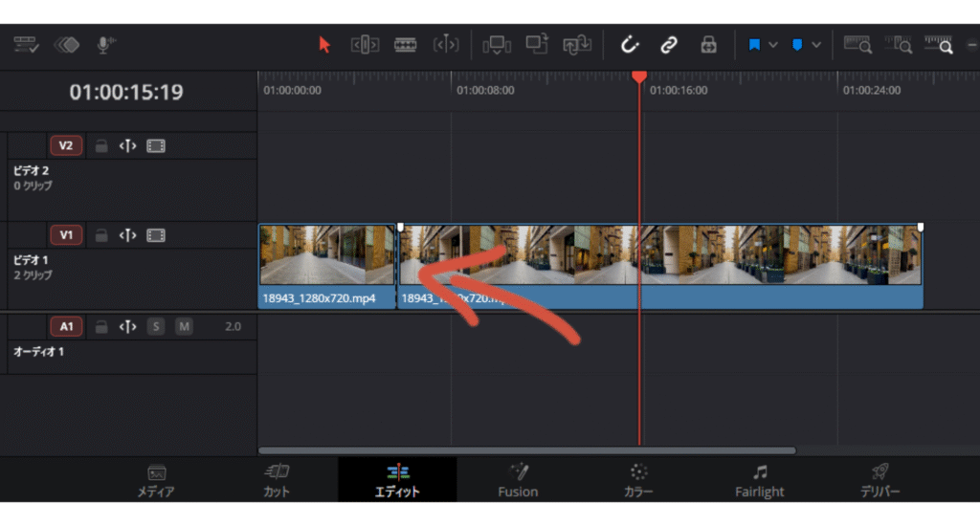Solo the A1 audio track
Viewport: 980px width, 526px height.
[155, 327]
